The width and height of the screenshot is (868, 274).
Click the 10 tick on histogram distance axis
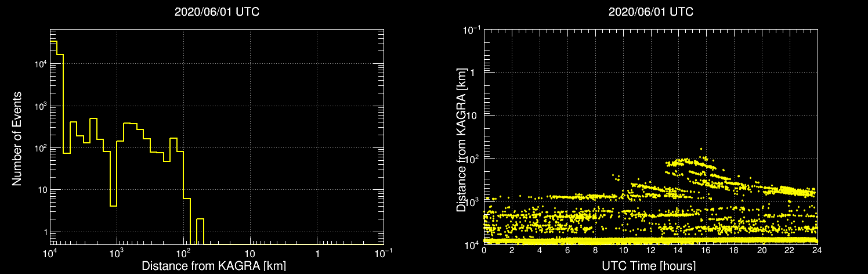(x=250, y=254)
